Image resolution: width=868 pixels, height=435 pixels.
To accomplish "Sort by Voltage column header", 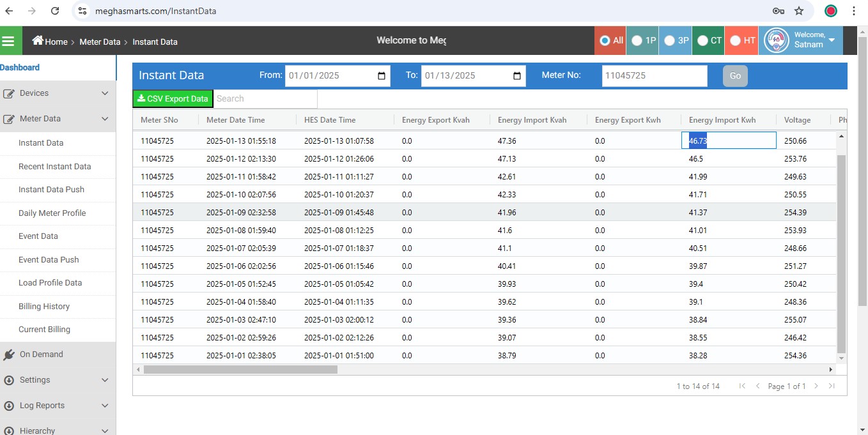I will [797, 120].
